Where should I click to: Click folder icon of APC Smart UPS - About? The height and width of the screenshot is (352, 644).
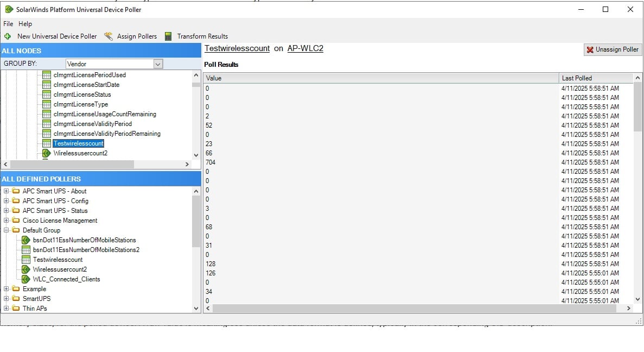coord(16,191)
